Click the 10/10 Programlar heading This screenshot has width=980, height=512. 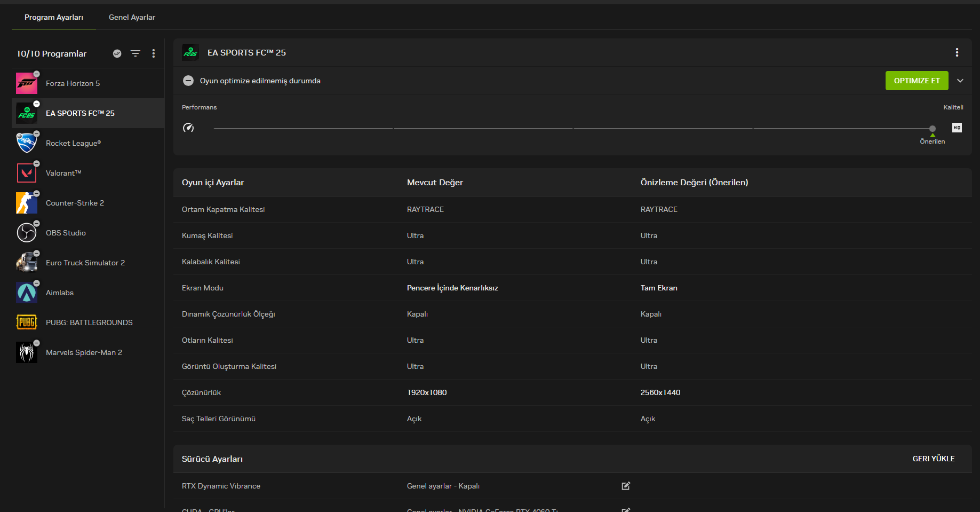coord(51,53)
